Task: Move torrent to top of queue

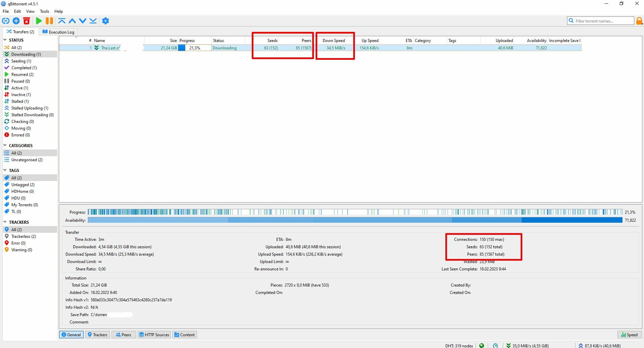Action: [62, 21]
